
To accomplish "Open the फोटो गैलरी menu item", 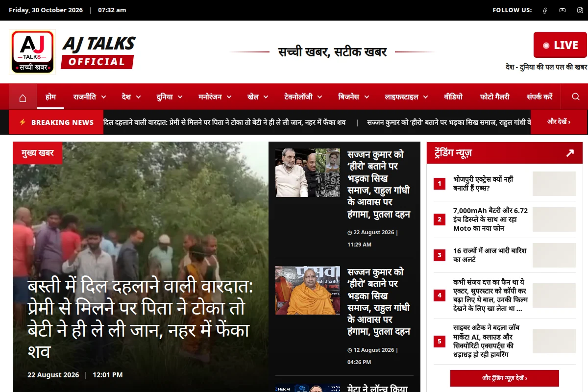I will [494, 97].
